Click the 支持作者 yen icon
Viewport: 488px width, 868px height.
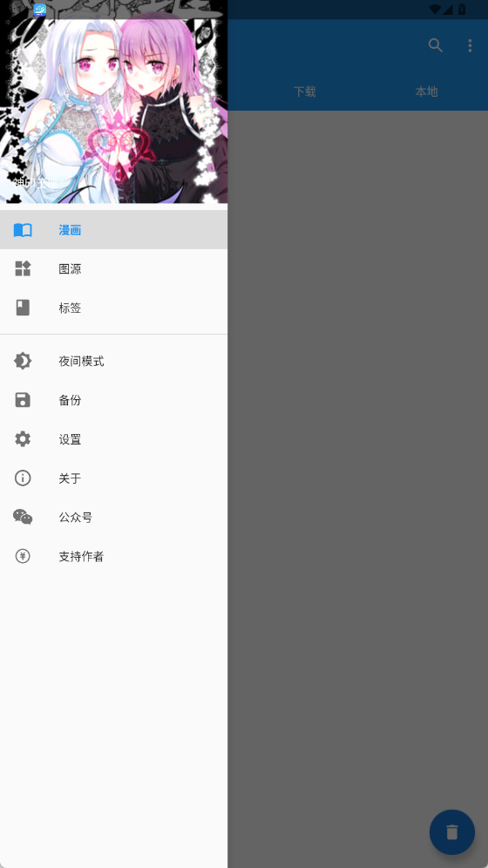(23, 556)
